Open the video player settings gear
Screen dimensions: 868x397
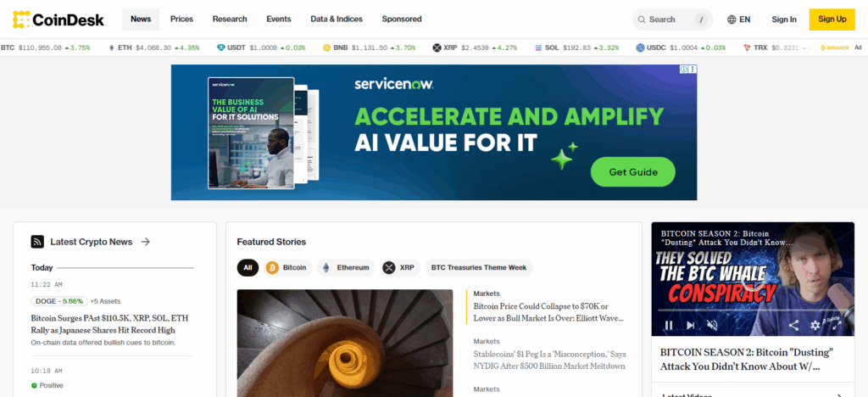click(x=815, y=325)
